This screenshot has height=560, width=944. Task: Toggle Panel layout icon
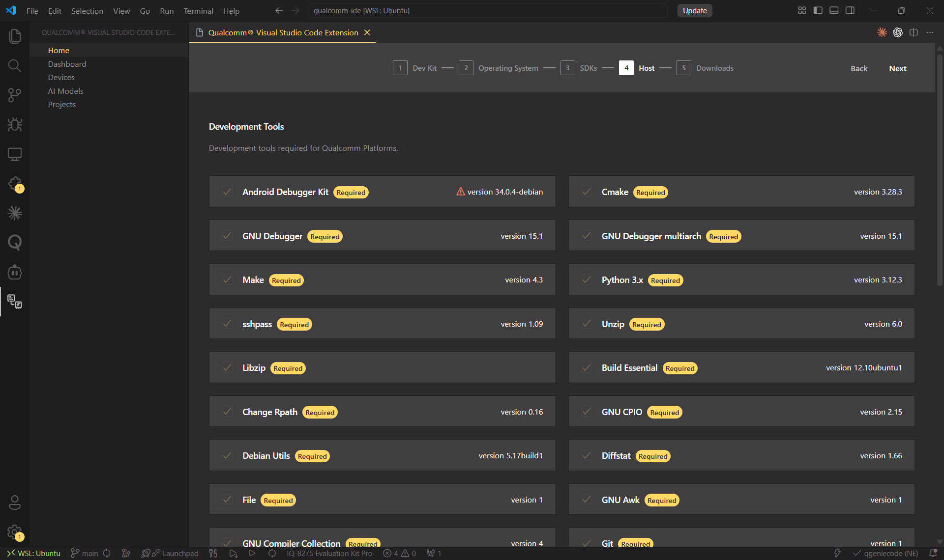[834, 10]
